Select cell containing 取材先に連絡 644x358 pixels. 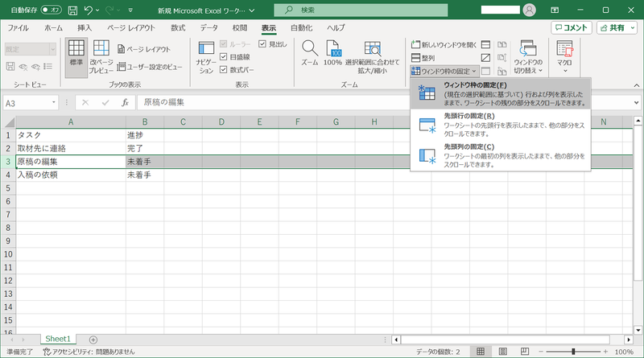[x=71, y=148]
